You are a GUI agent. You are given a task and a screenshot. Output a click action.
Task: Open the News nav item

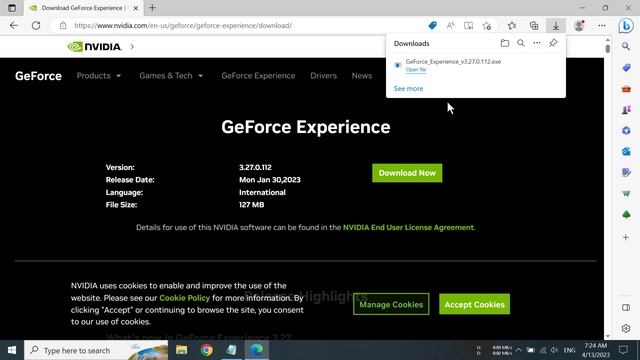pos(362,76)
